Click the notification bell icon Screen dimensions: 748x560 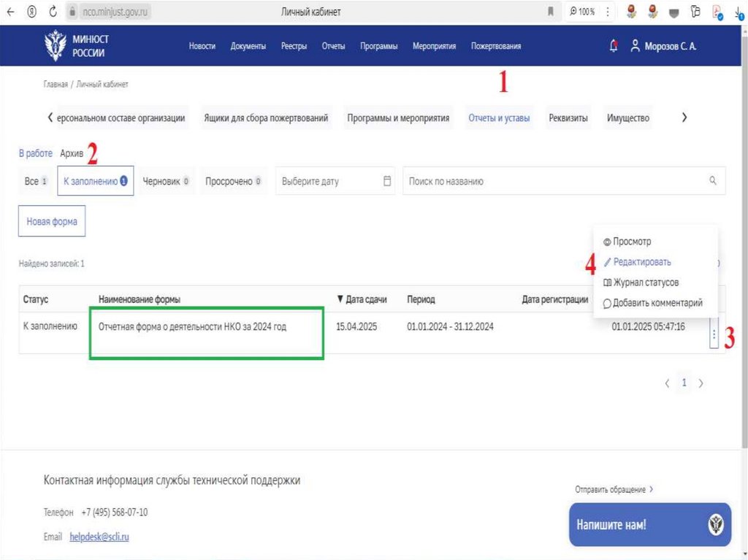tap(613, 46)
